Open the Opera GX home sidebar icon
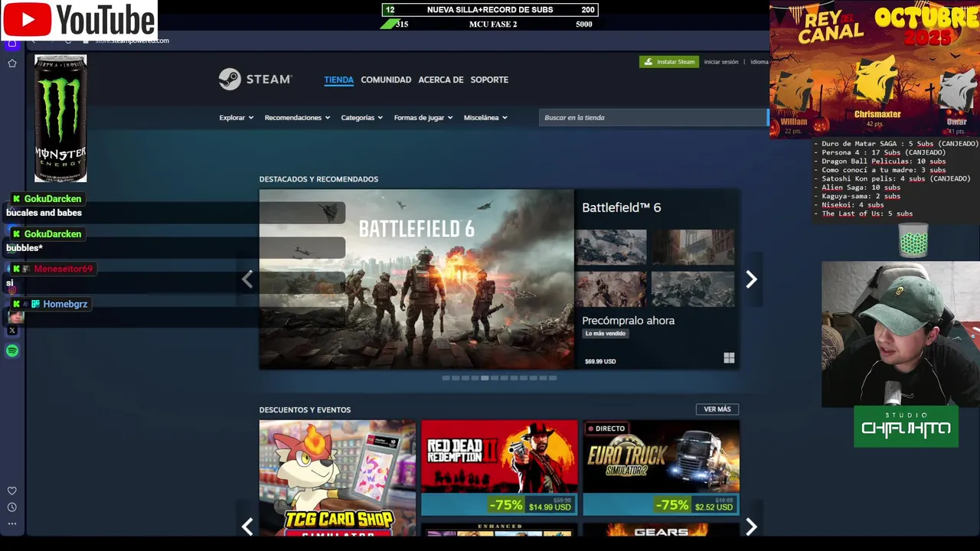 pos(11,44)
